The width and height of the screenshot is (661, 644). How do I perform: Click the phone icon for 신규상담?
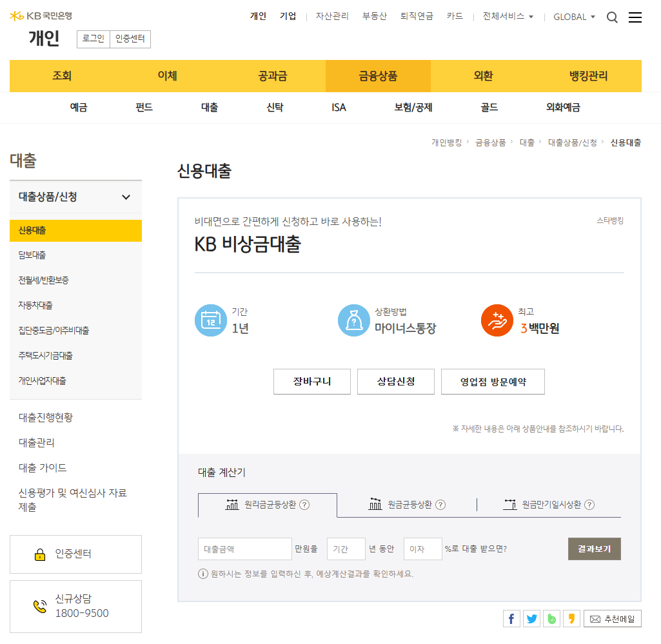pos(40,607)
